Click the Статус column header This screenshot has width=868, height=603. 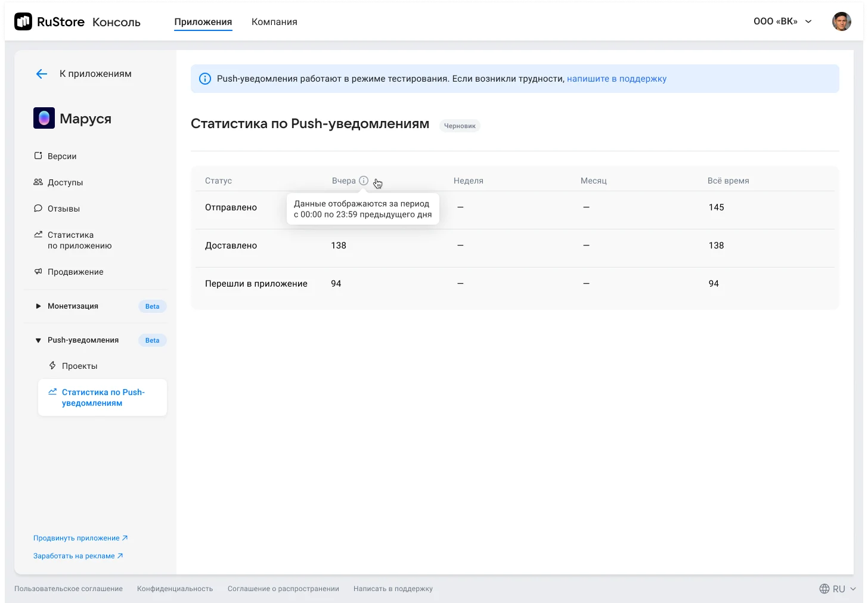218,181
